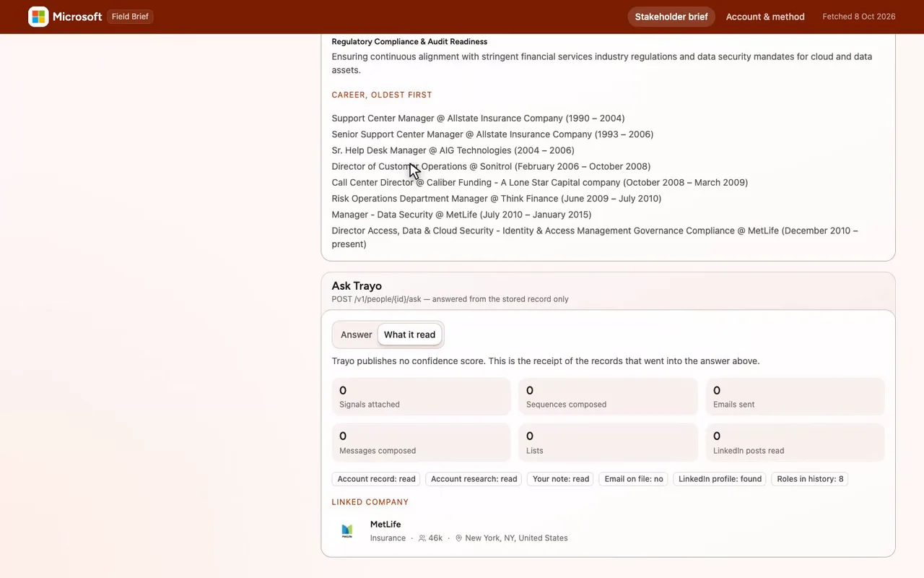The image size is (924, 578).
Task: Select the Lists stat card
Action: (609, 442)
